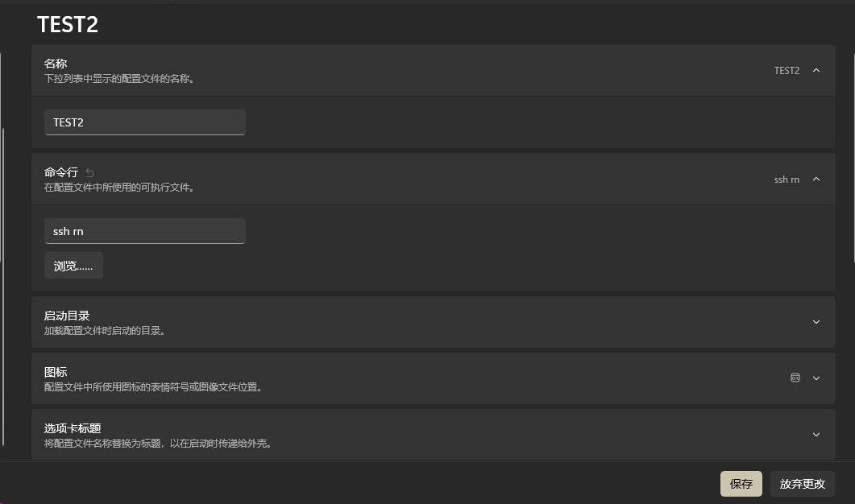Screen dimensions: 855x504
Task: Focus the name text box containing TEST2
Action: 145,122
